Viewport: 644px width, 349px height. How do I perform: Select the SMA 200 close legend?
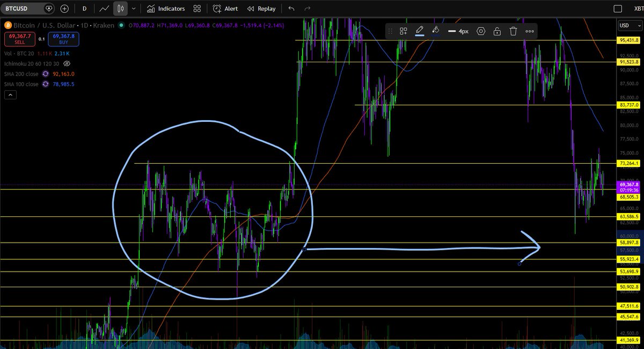point(23,74)
